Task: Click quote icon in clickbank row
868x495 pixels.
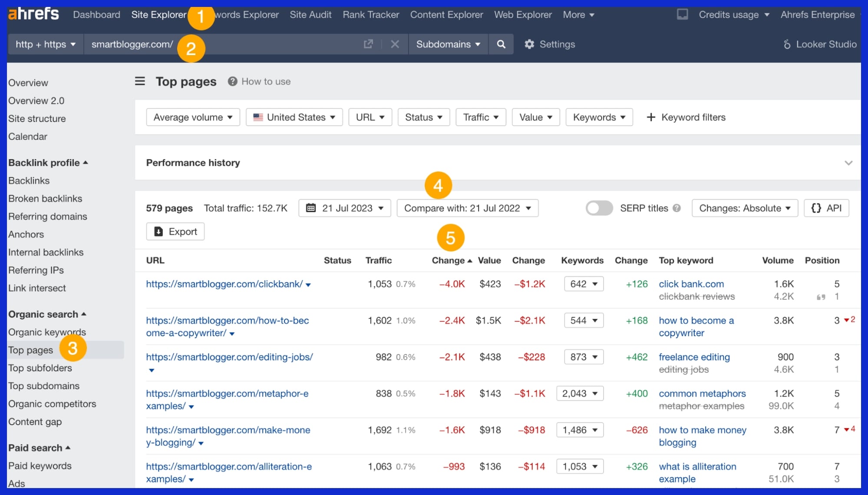Action: click(821, 297)
